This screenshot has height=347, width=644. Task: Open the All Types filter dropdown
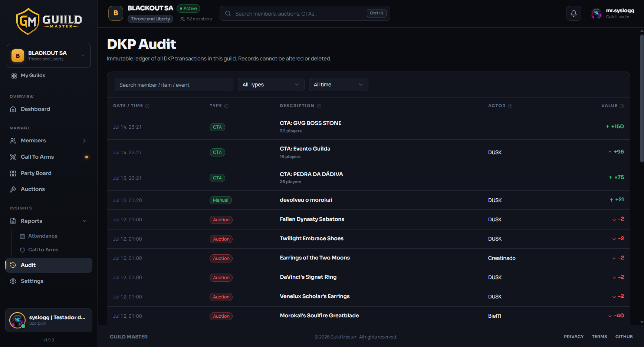[271, 85]
